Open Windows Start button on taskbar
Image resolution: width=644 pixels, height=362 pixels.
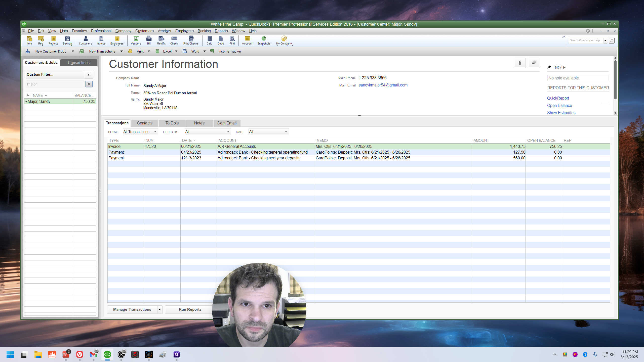click(10, 354)
